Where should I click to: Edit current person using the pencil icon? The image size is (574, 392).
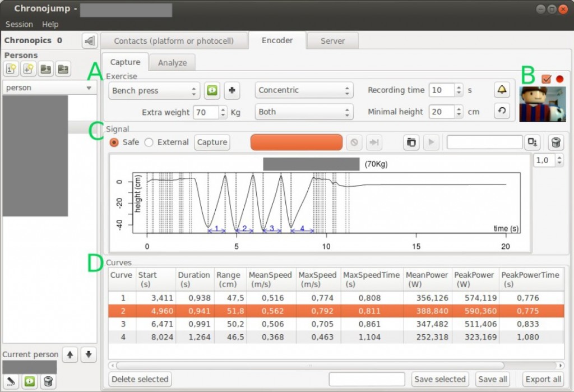[12, 381]
